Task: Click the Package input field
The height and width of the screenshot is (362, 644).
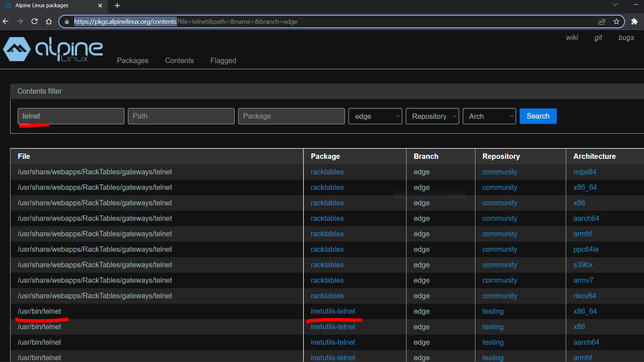Action: coord(292,116)
